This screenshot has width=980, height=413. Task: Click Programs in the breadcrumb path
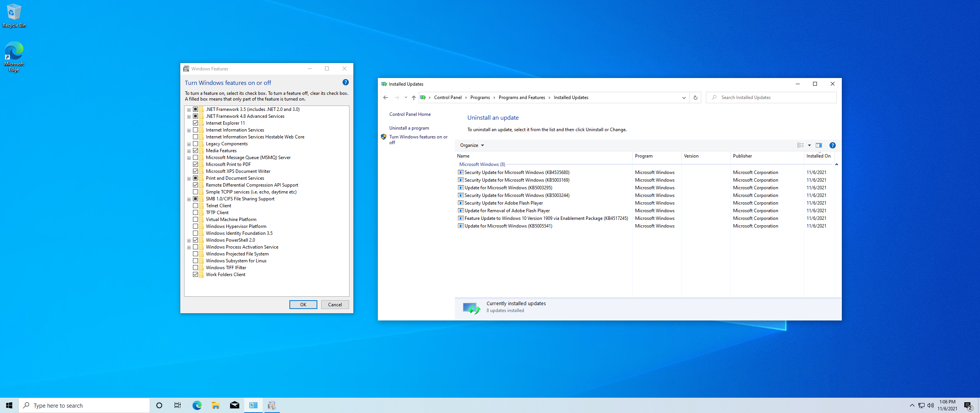tap(480, 98)
